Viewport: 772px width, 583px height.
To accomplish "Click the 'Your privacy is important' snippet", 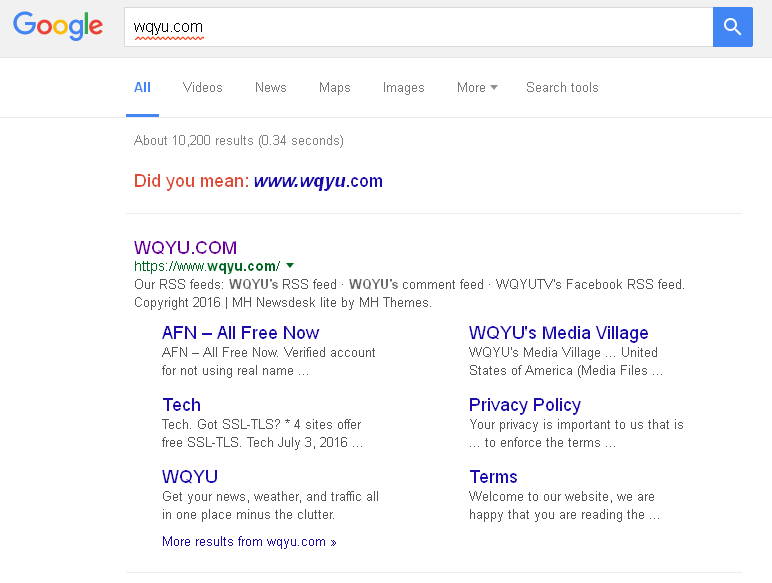I will pos(576,434).
